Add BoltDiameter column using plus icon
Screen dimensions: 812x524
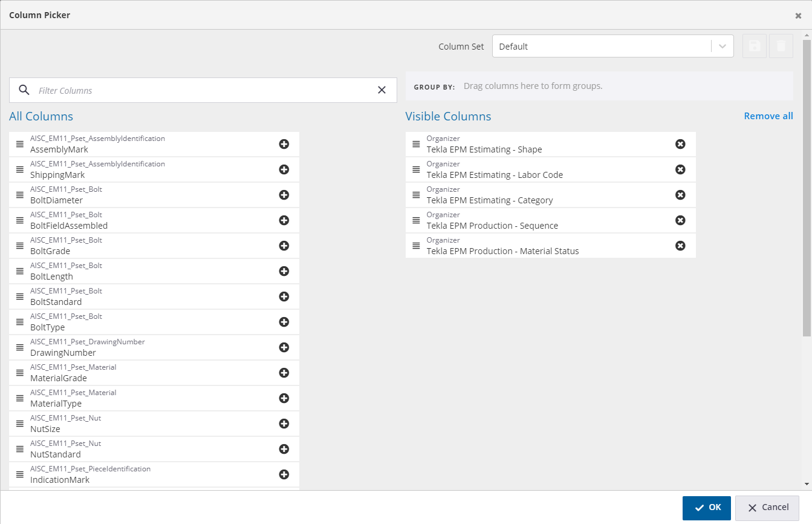[284, 195]
